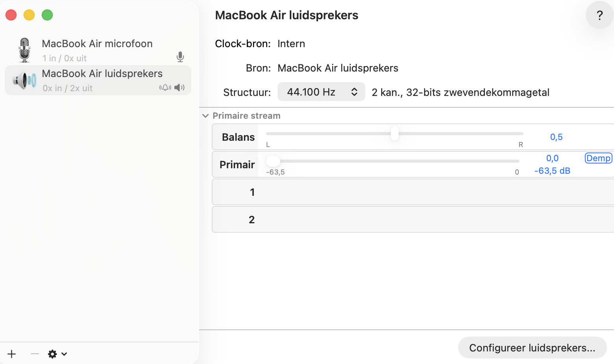Open the gear action menu
The height and width of the screenshot is (364, 614).
(x=52, y=354)
